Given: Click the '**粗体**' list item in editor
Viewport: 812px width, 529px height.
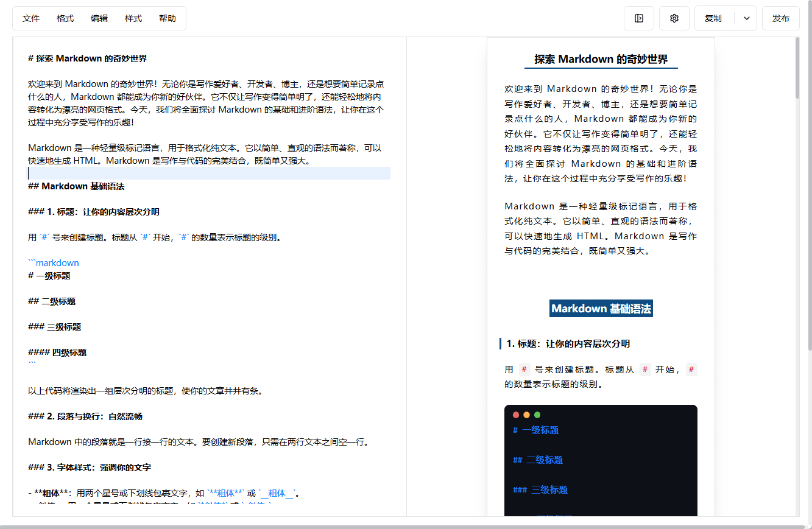Looking at the screenshot, I should pyautogui.click(x=165, y=493).
